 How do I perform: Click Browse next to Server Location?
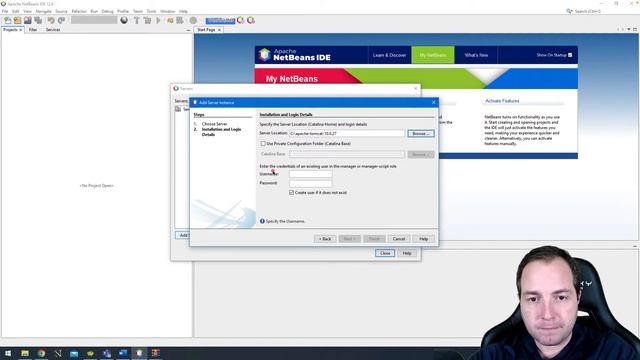click(x=421, y=133)
